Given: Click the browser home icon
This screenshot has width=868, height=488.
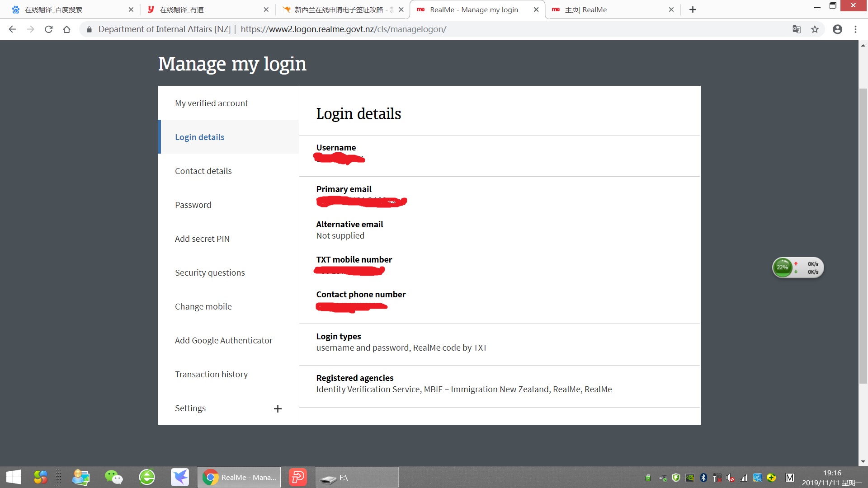Looking at the screenshot, I should pyautogui.click(x=66, y=29).
